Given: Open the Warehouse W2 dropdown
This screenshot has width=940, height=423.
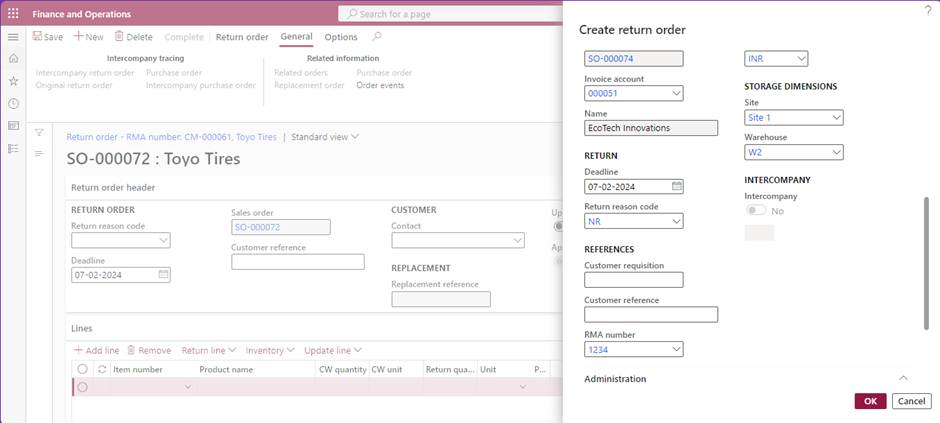Looking at the screenshot, I should [x=836, y=152].
